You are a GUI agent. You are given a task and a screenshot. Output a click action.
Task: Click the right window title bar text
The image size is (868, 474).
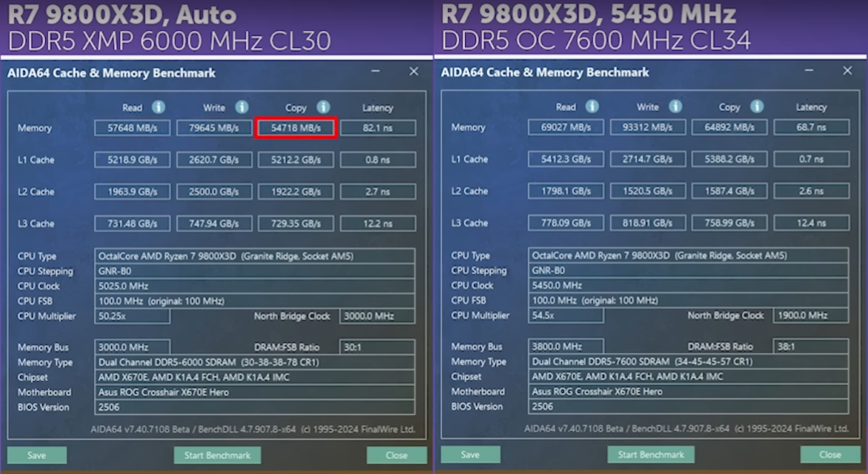pyautogui.click(x=545, y=72)
